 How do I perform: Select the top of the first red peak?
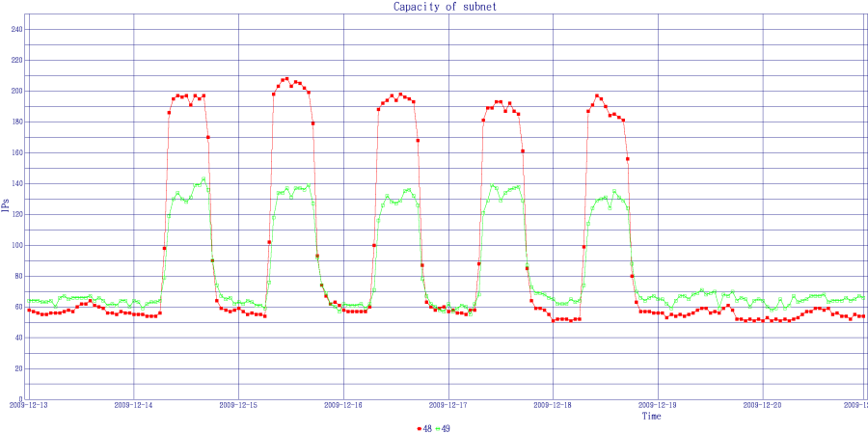[184, 95]
